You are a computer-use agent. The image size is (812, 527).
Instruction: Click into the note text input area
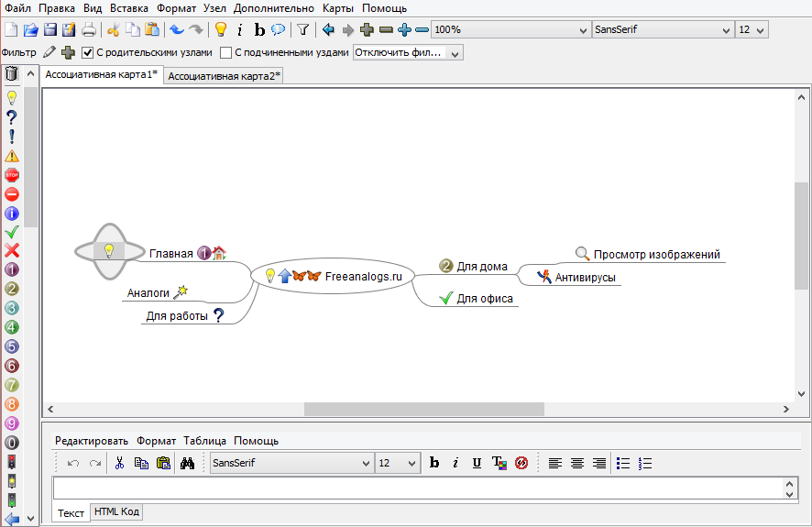click(419, 489)
